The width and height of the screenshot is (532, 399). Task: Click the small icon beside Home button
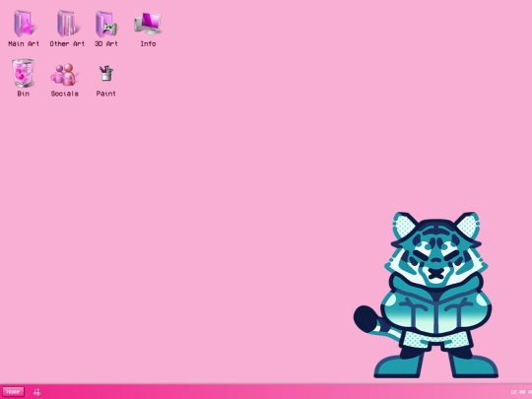pos(37,392)
